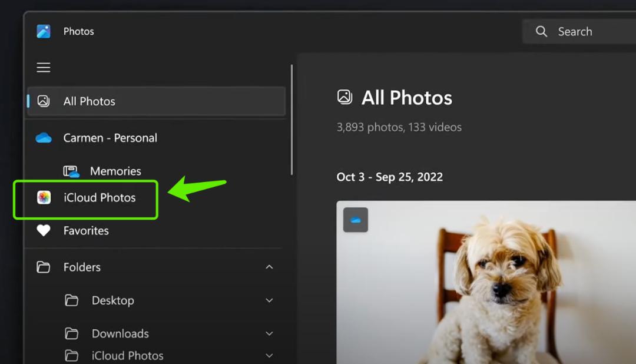Collapse the Folders section chevron
This screenshot has height=364, width=636.
[269, 267]
